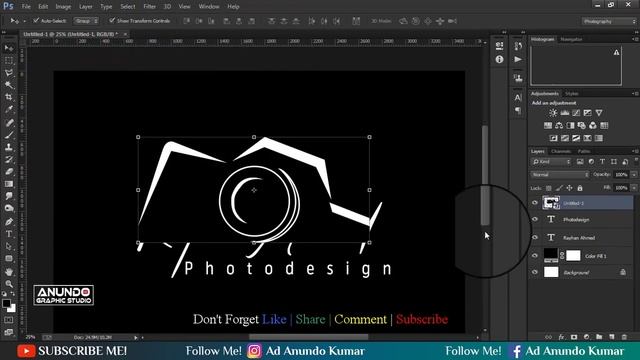This screenshot has width=640, height=360.
Task: Filter layers by type layers icon
Action: click(602, 162)
